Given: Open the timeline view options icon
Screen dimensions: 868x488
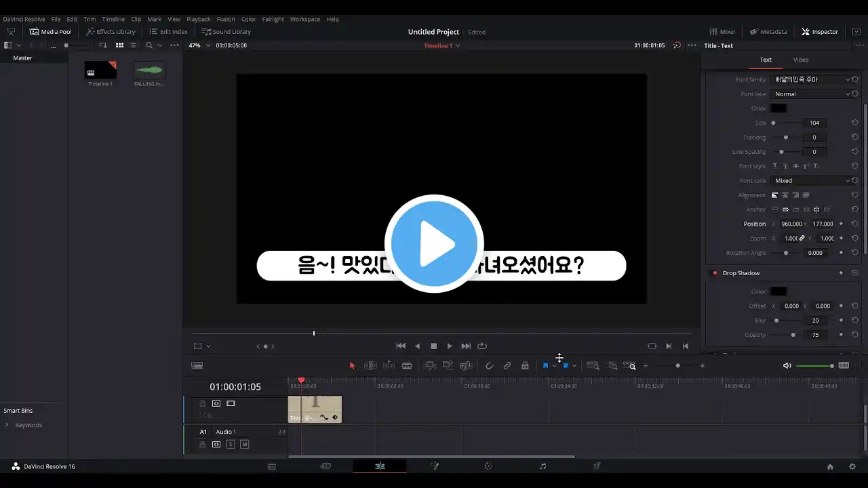Looking at the screenshot, I should [x=197, y=365].
